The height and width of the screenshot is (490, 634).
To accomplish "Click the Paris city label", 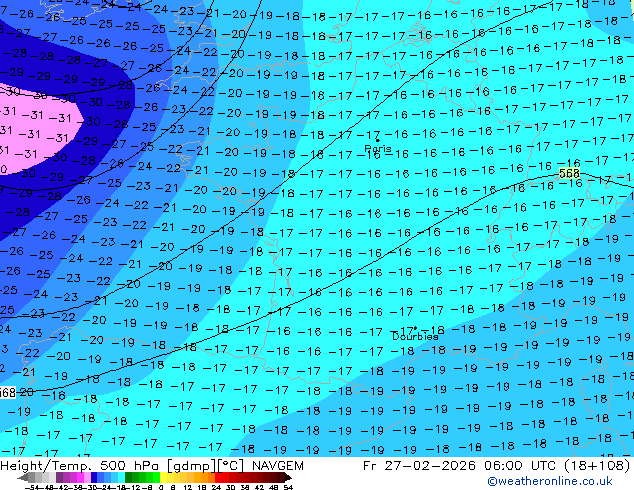I will [x=378, y=148].
